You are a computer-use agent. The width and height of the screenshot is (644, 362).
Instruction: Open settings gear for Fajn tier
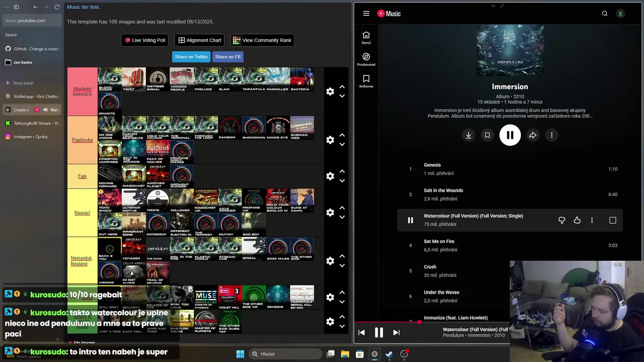330,176
